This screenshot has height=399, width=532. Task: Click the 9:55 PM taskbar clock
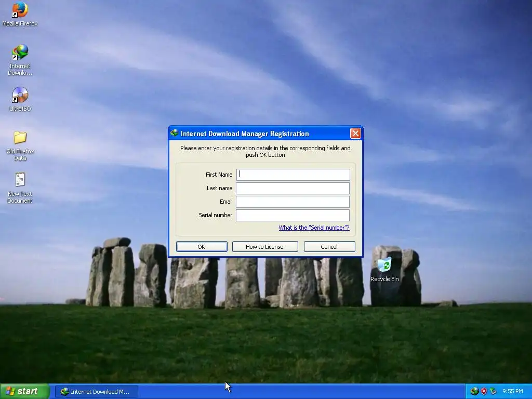(513, 391)
